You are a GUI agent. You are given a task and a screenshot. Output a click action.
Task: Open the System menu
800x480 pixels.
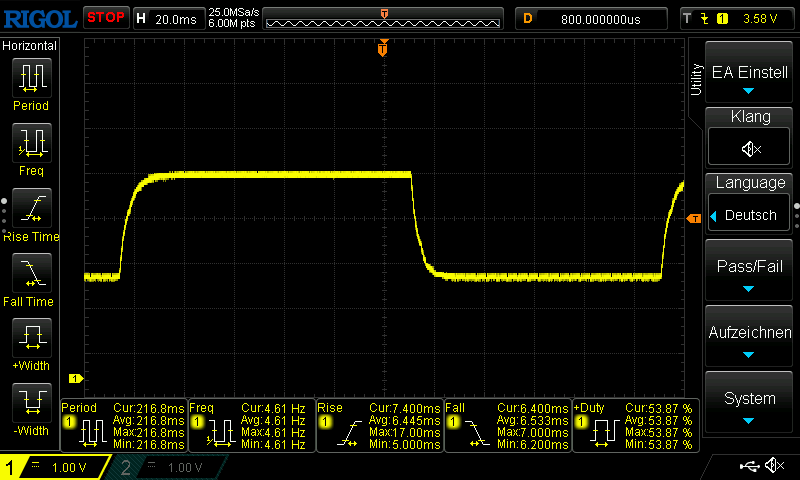(x=749, y=402)
